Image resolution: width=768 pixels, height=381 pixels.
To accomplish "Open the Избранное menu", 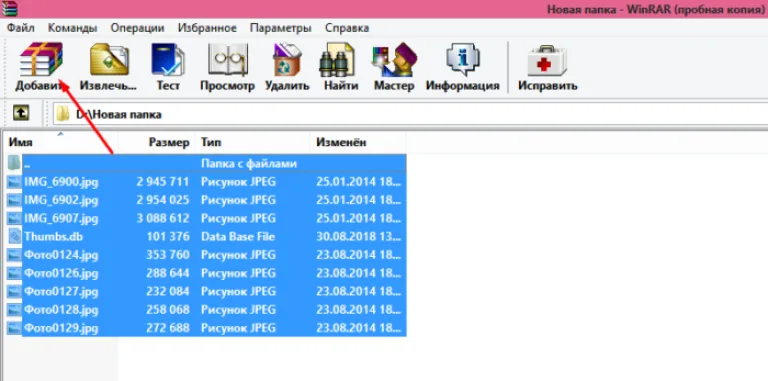I will (207, 28).
